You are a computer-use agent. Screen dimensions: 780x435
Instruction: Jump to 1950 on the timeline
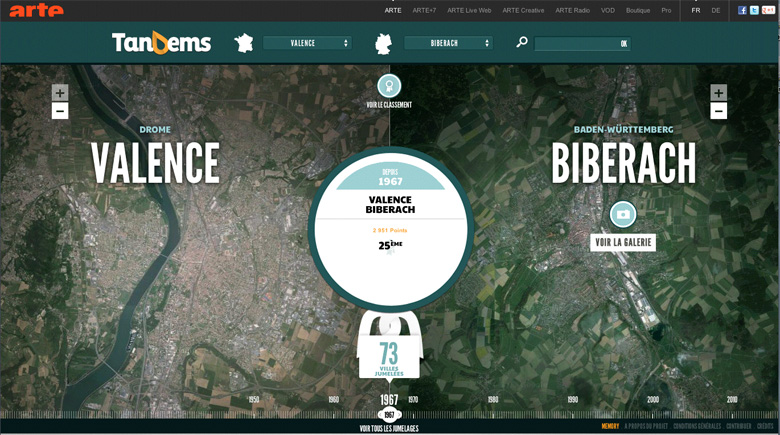tap(254, 399)
